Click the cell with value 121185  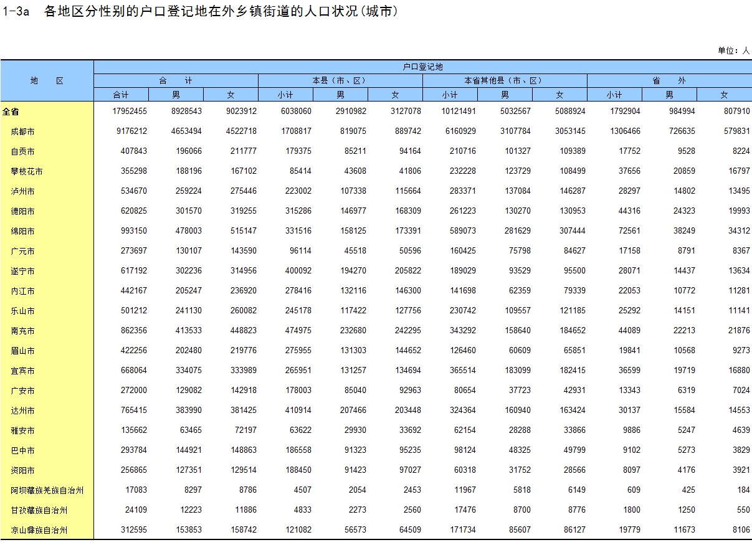[573, 311]
